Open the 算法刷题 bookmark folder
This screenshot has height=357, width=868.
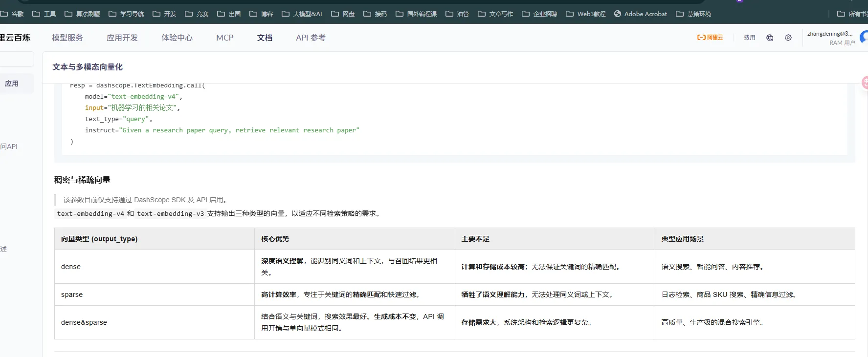coord(82,14)
